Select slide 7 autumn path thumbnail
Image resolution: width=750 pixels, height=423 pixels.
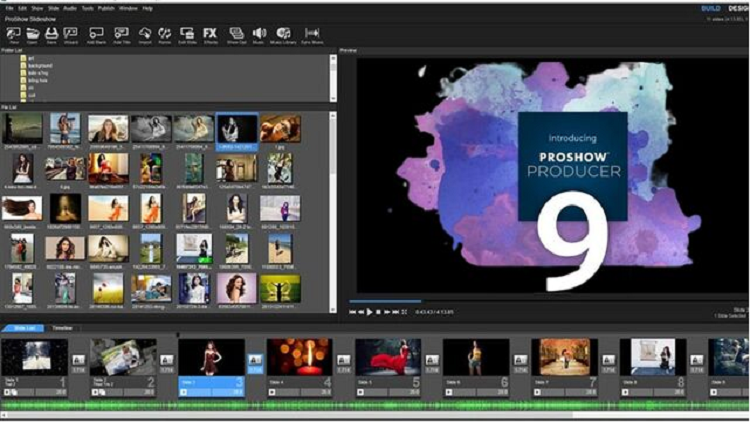[x=564, y=357]
